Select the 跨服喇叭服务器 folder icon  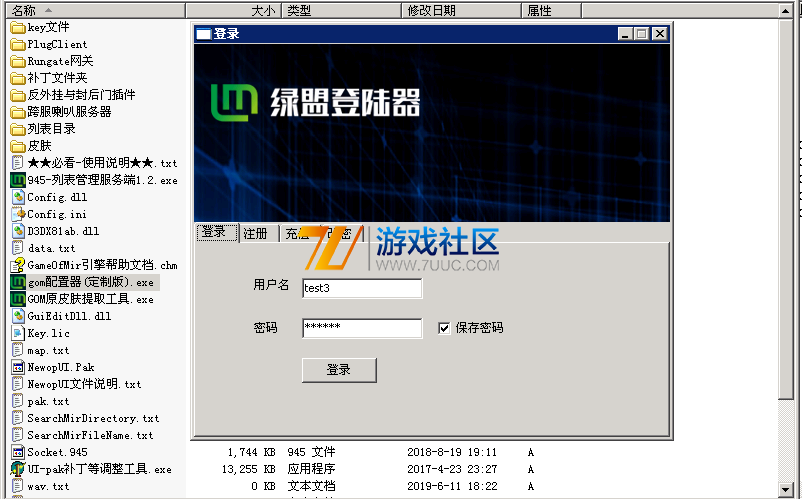point(18,112)
